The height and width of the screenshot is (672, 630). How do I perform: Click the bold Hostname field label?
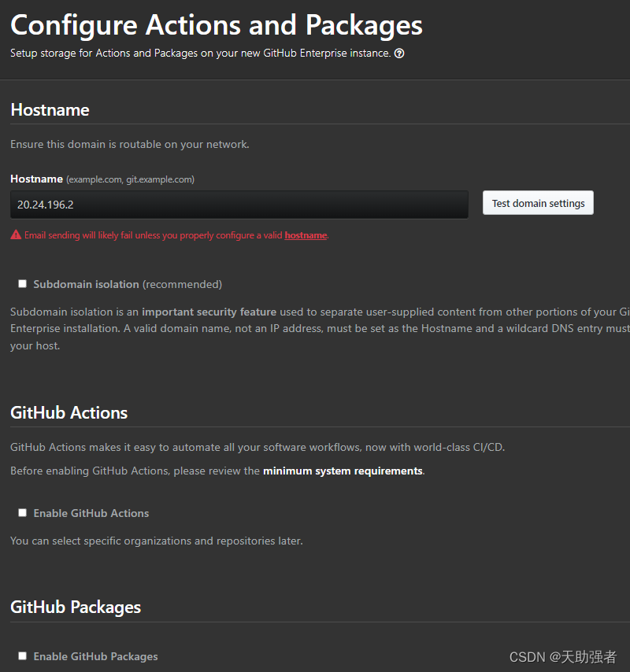click(36, 179)
